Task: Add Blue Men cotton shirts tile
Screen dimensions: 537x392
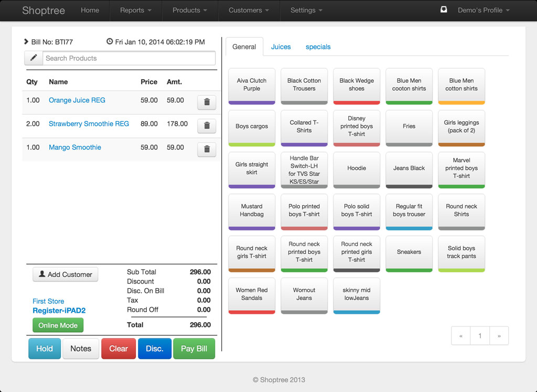Action: (461, 86)
